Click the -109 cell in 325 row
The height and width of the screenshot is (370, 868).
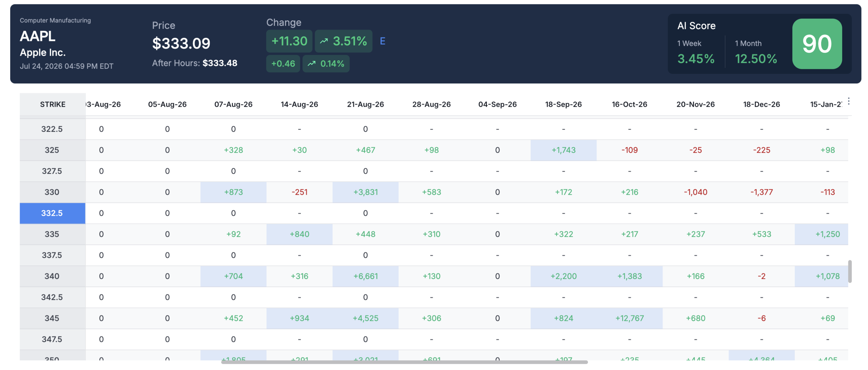click(x=629, y=150)
